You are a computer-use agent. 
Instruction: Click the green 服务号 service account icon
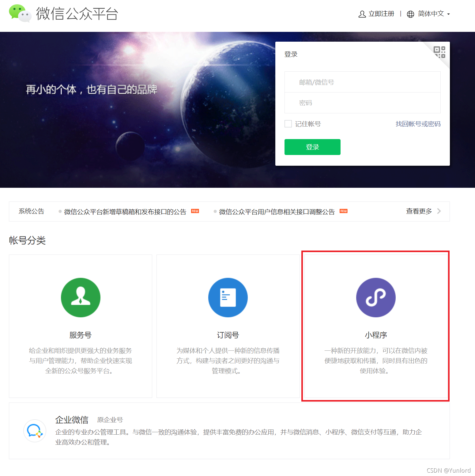(x=81, y=297)
